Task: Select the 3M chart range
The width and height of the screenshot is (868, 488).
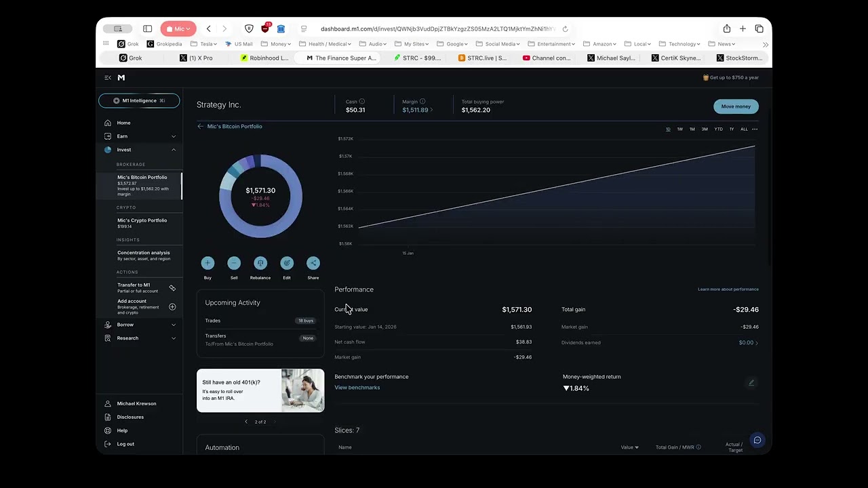Action: [x=705, y=129]
